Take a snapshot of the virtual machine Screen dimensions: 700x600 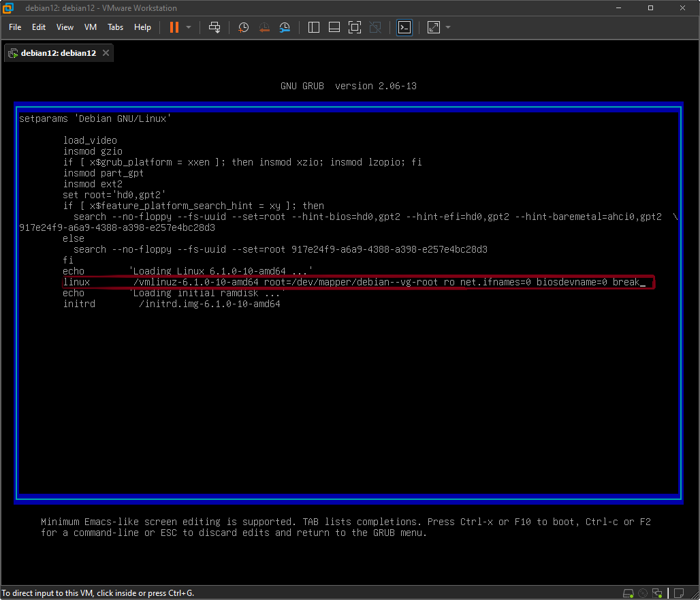click(243, 27)
